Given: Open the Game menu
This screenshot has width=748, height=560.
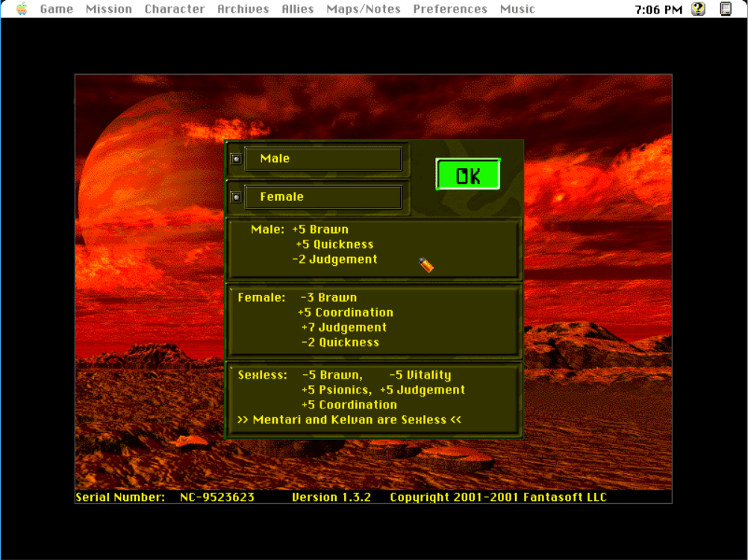Looking at the screenshot, I should (57, 9).
